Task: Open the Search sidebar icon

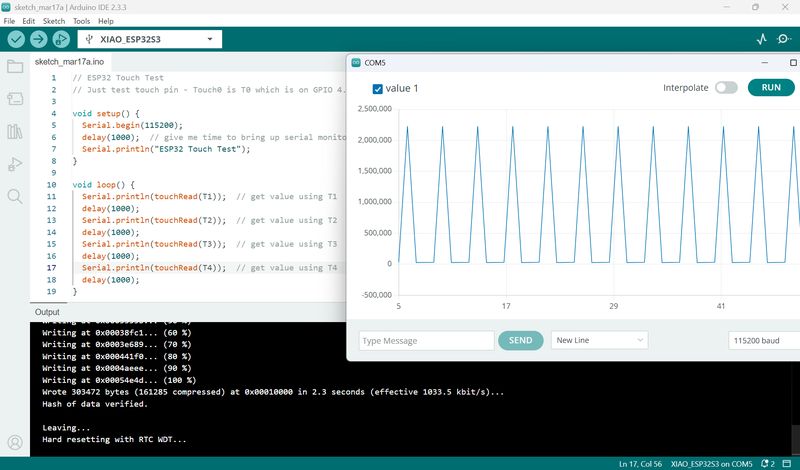Action: (x=15, y=196)
